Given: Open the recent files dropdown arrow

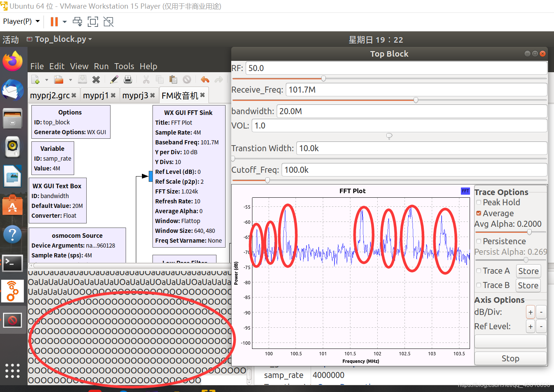Looking at the screenshot, I should (x=70, y=80).
